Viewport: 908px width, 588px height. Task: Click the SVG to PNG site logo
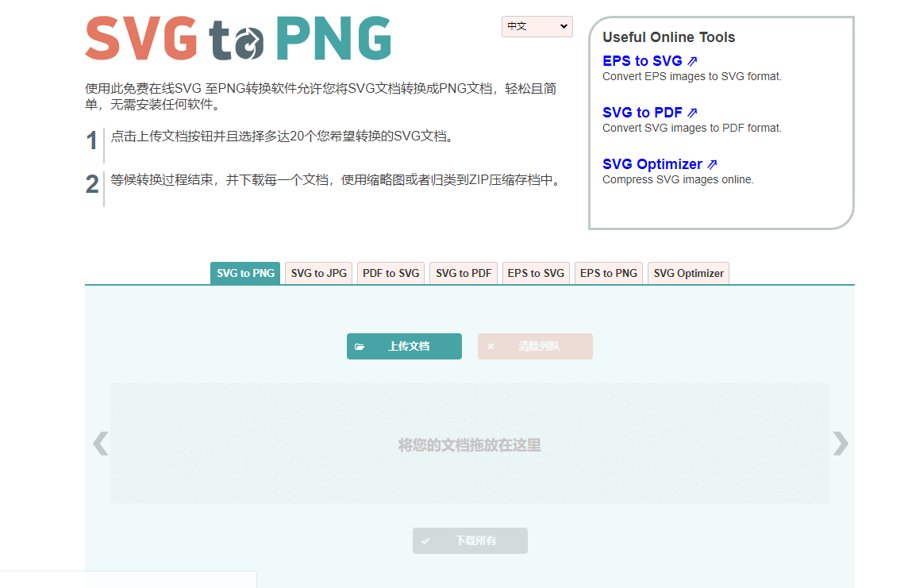coord(237,37)
